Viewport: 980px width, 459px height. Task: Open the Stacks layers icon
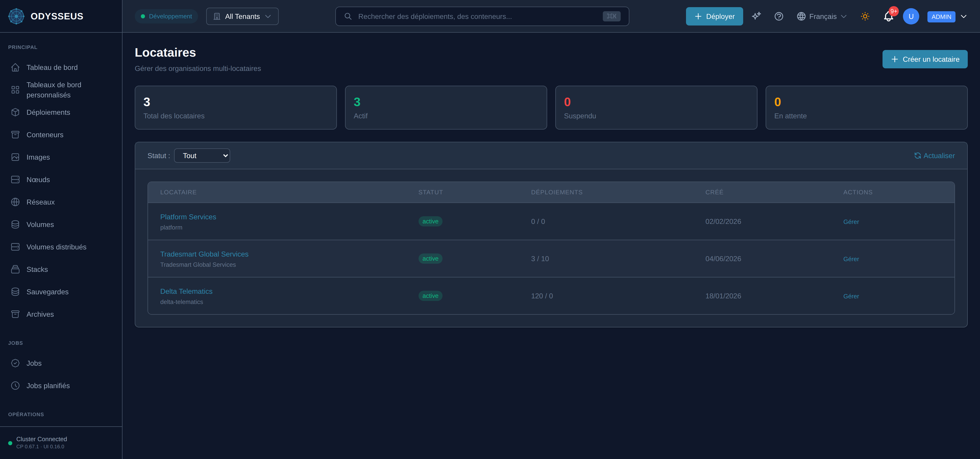(15, 269)
